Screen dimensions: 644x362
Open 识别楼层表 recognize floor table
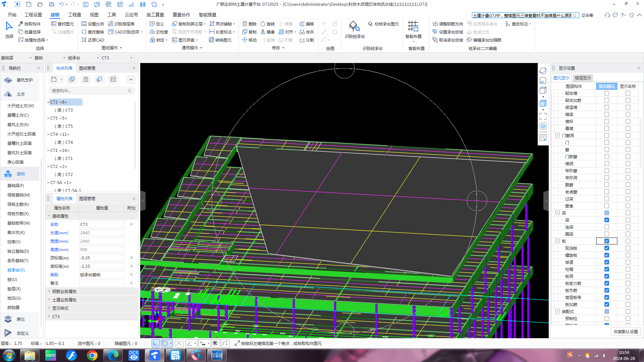coord(121,24)
